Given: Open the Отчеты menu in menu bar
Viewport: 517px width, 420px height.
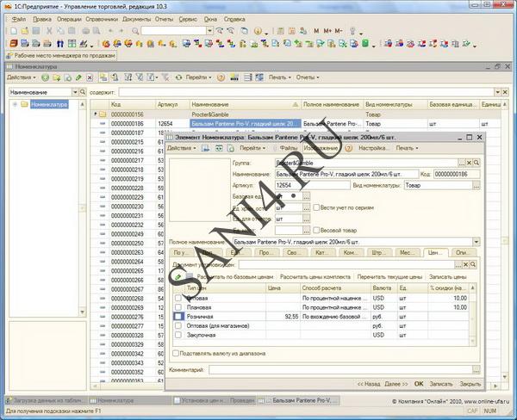Looking at the screenshot, I should 164,19.
